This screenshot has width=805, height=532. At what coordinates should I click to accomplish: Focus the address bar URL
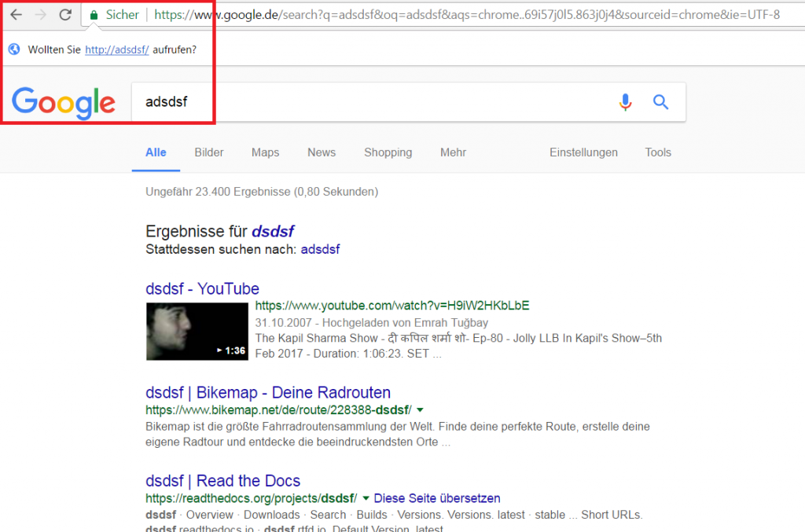(x=467, y=15)
